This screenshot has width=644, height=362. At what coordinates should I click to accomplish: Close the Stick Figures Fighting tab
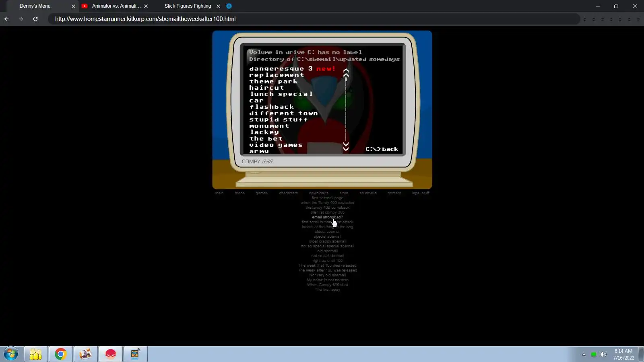coord(218,6)
